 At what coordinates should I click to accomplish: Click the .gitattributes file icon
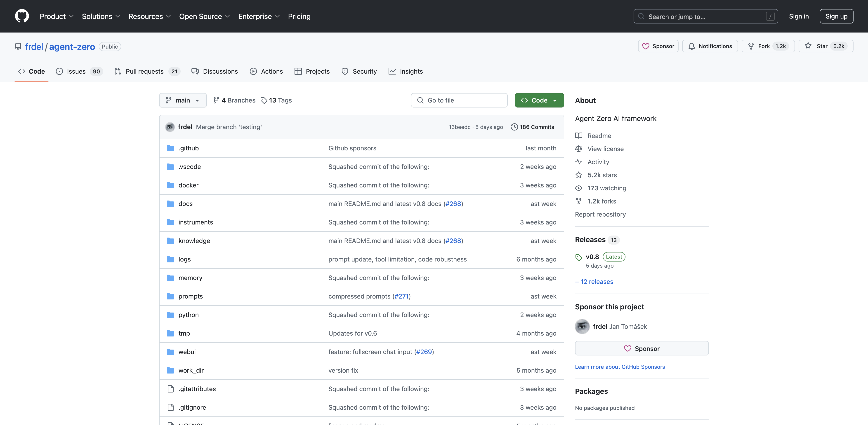(170, 389)
